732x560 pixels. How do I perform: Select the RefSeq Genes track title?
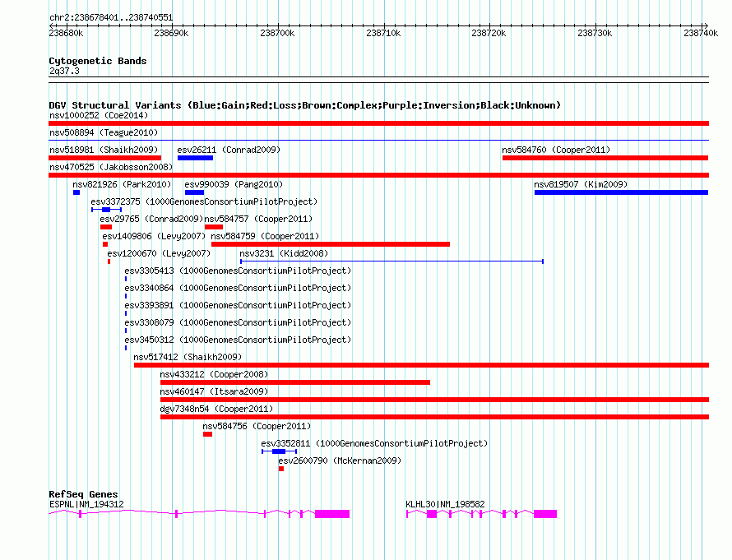(x=83, y=494)
